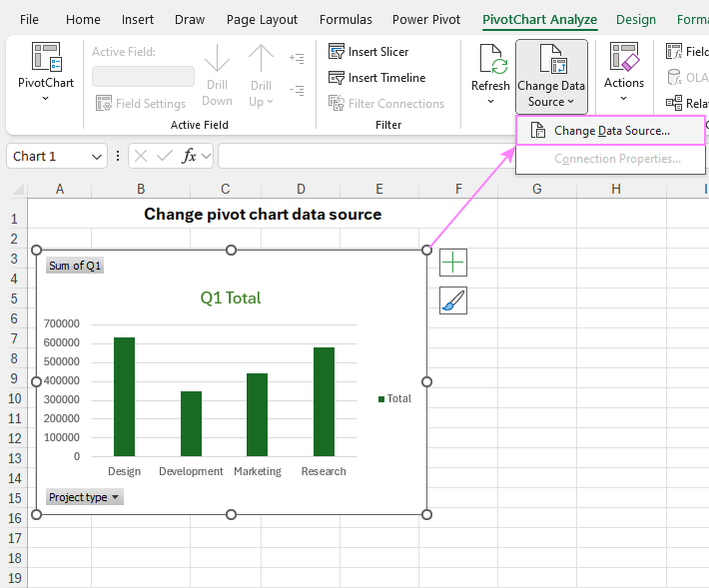The width and height of the screenshot is (709, 588).
Task: Click the Select All corner triangle
Action: [18, 189]
